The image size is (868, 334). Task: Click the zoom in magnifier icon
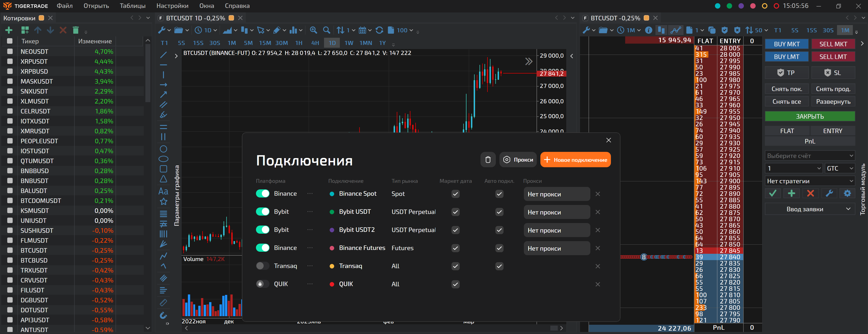313,30
